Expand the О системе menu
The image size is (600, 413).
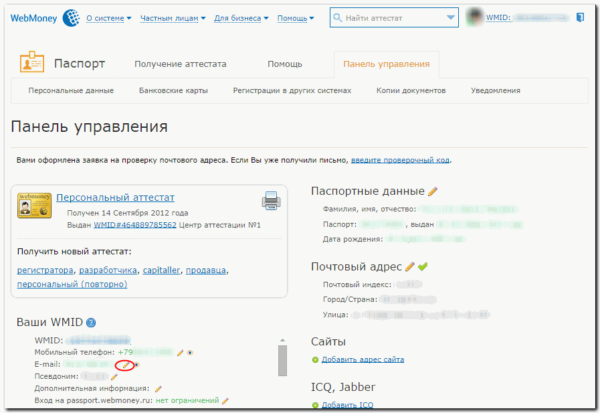click(109, 18)
